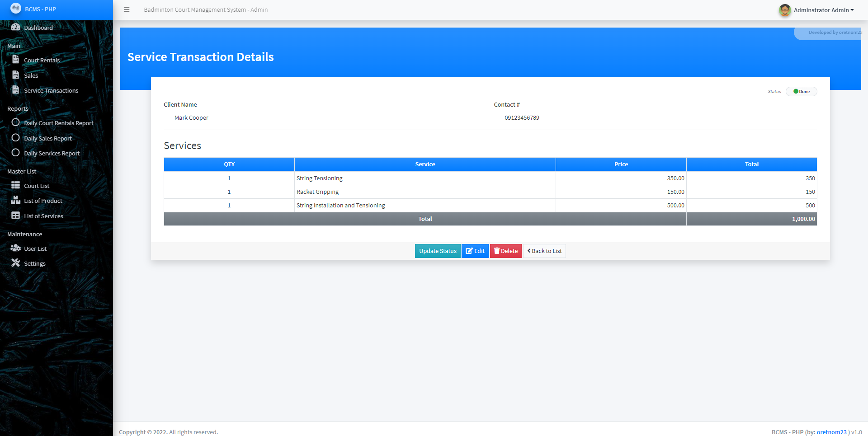Screen dimensions: 868x436
Task: Click the QTY column header
Action: [x=229, y=164]
